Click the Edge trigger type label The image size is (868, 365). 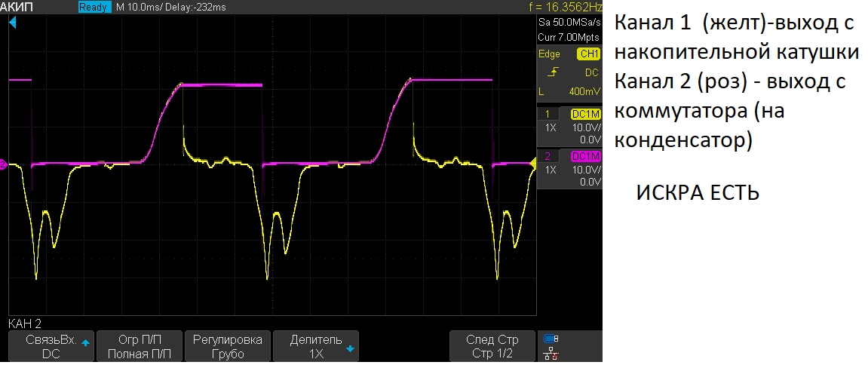549,54
